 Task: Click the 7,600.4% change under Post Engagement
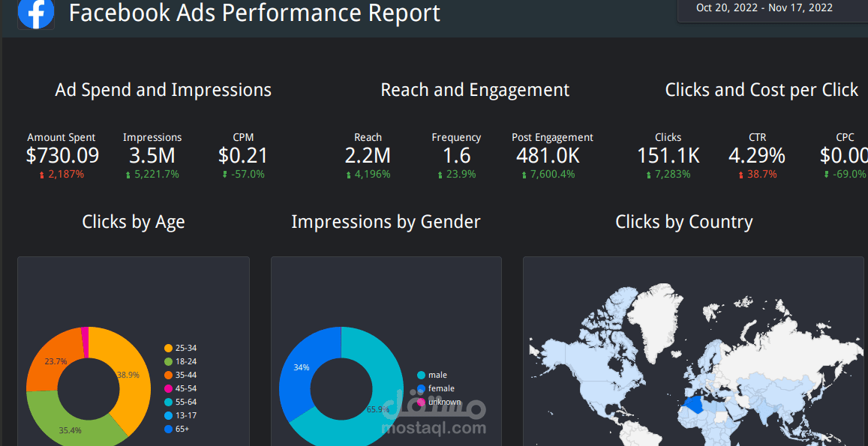(x=548, y=175)
